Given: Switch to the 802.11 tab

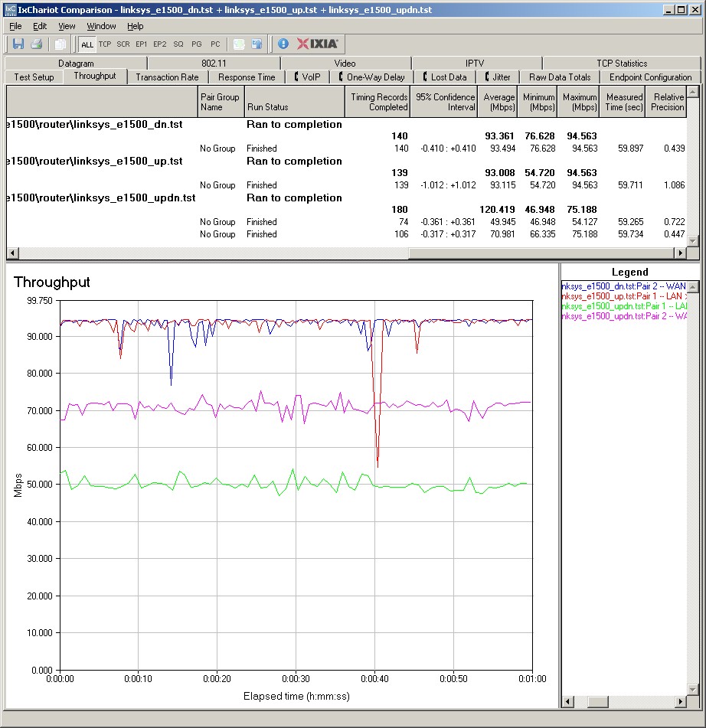Looking at the screenshot, I should click(214, 63).
